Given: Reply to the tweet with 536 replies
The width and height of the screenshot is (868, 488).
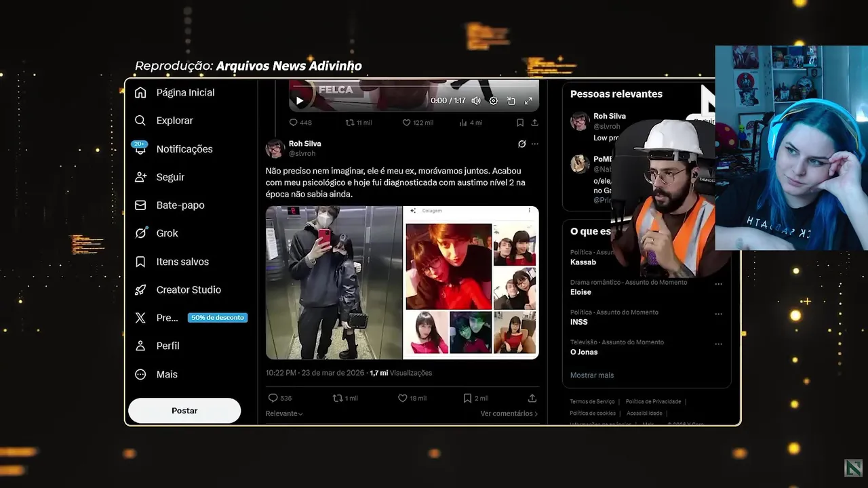Looking at the screenshot, I should click(280, 399).
